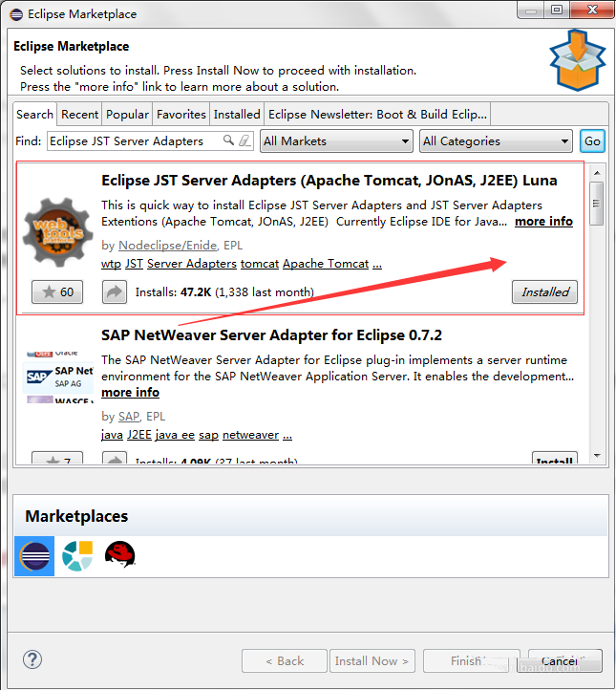Open the SAP author link

tap(129, 417)
